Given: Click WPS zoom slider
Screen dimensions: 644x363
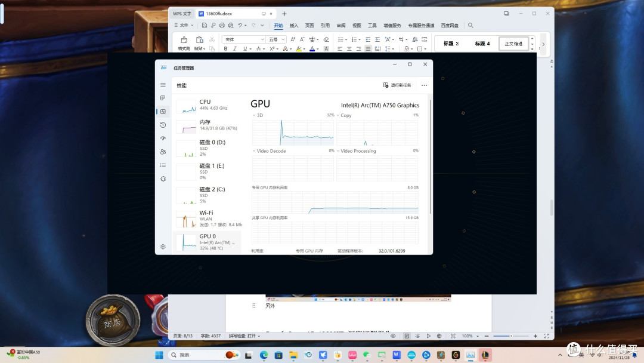Looking at the screenshot, I should click(x=512, y=336).
